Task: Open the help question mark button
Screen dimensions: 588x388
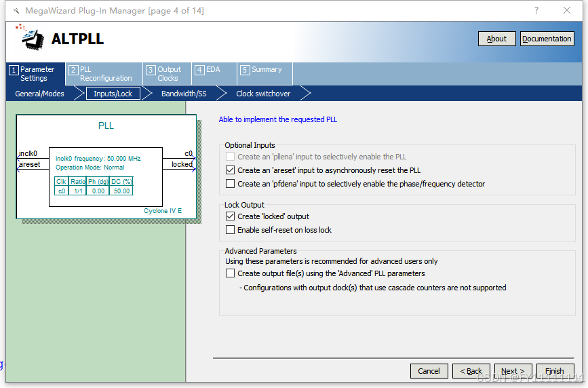Action: point(536,10)
